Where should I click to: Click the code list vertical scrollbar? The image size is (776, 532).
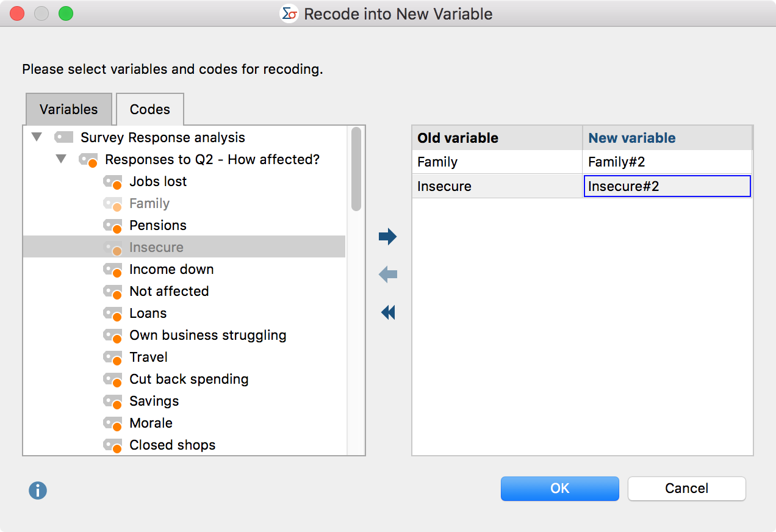click(356, 169)
